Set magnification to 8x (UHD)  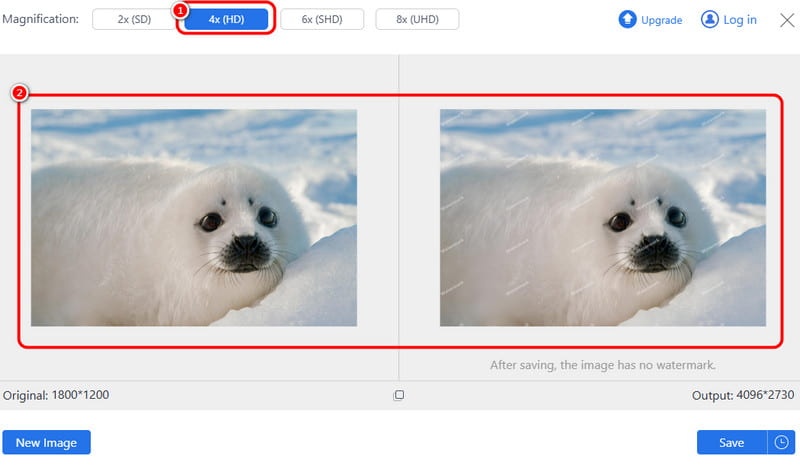coord(417,19)
